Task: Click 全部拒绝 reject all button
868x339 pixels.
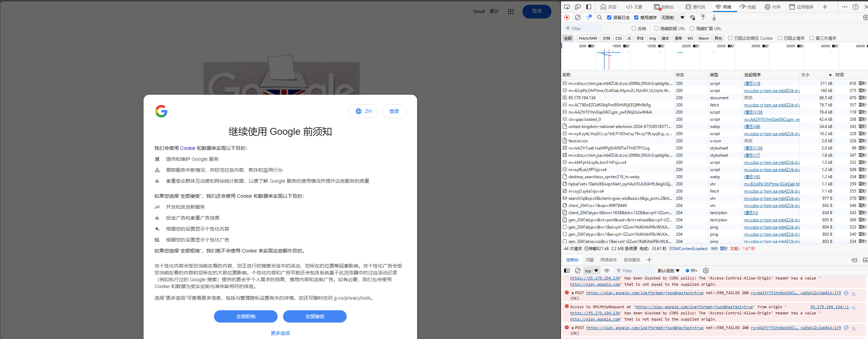Action: [x=246, y=316]
